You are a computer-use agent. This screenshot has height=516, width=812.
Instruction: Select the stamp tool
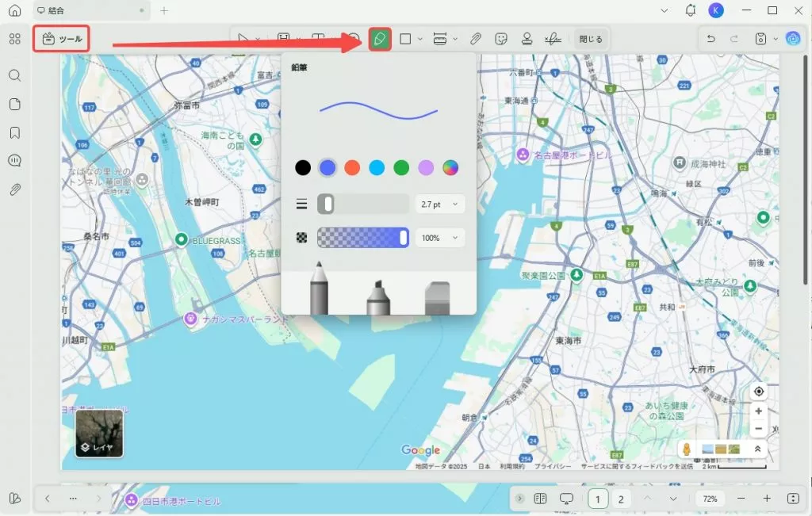click(x=527, y=39)
